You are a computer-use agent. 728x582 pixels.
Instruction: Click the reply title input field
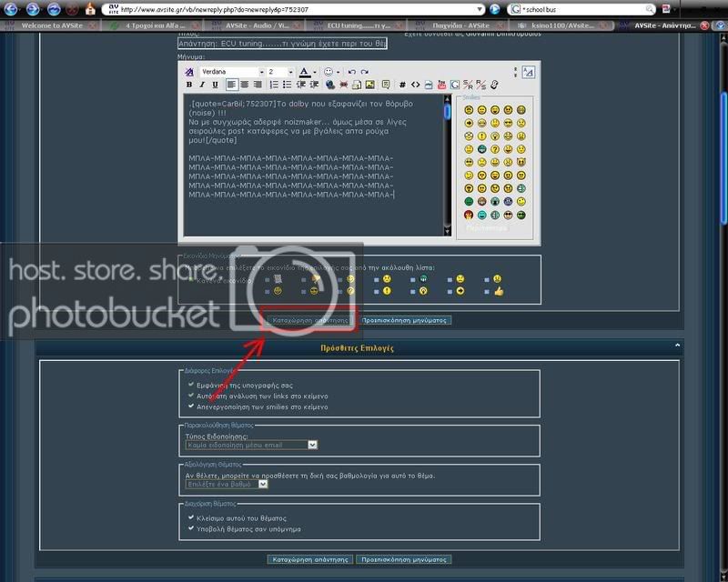[282, 44]
